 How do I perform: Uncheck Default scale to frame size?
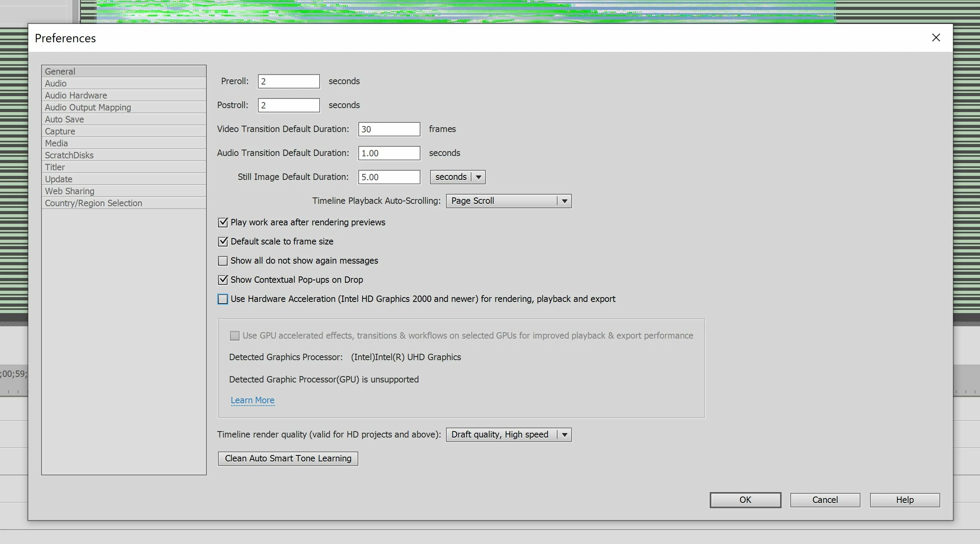tap(223, 242)
